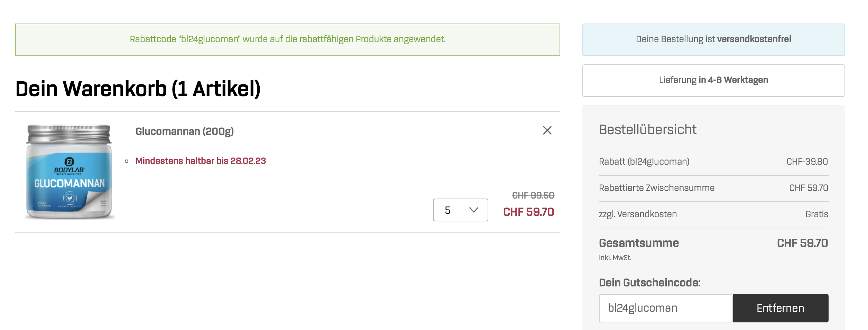Click the Rabattierte Zwischensumme label

tap(656, 188)
